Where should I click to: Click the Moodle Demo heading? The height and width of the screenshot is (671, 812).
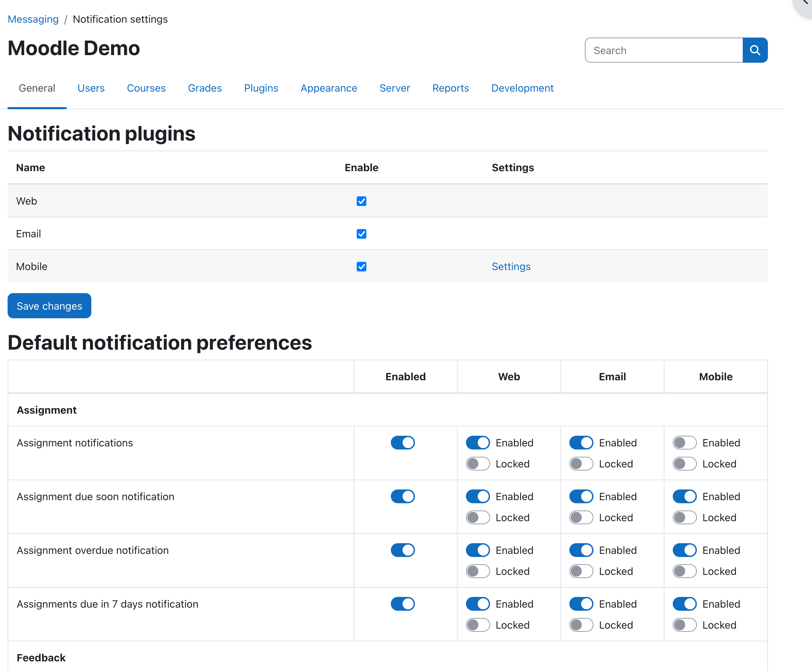tap(73, 48)
